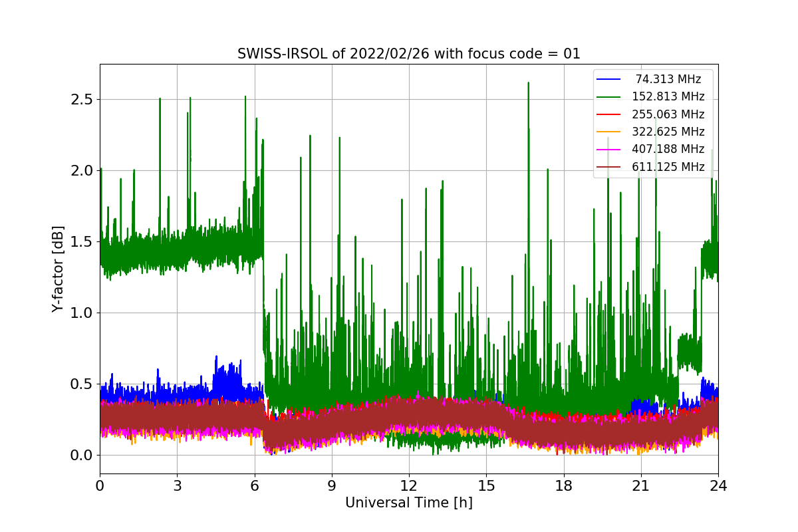Select the 611.125 MHz legend label
Image resolution: width=798 pixels, height=532 pixels.
coord(668,167)
